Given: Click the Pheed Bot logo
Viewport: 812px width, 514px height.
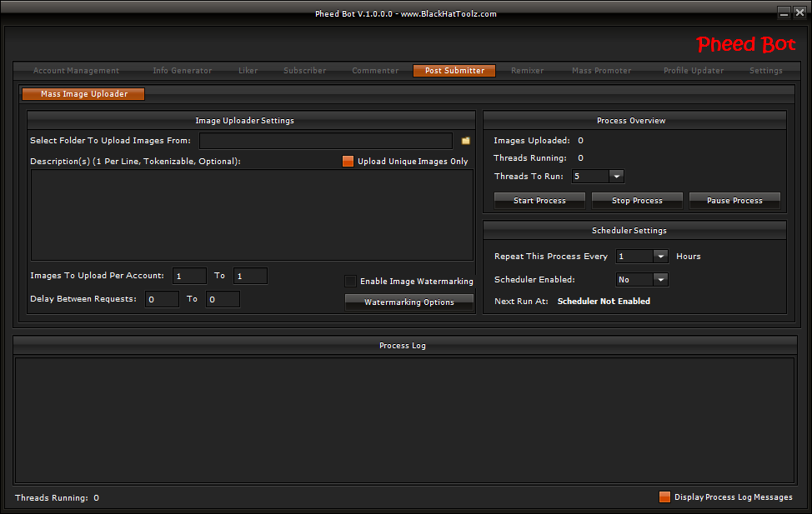Looking at the screenshot, I should pos(745,44).
